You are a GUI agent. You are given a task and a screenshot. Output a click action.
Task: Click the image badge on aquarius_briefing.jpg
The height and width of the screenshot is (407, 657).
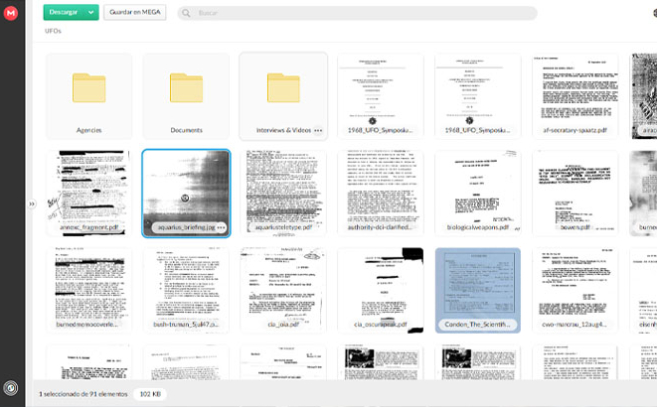[x=185, y=198]
